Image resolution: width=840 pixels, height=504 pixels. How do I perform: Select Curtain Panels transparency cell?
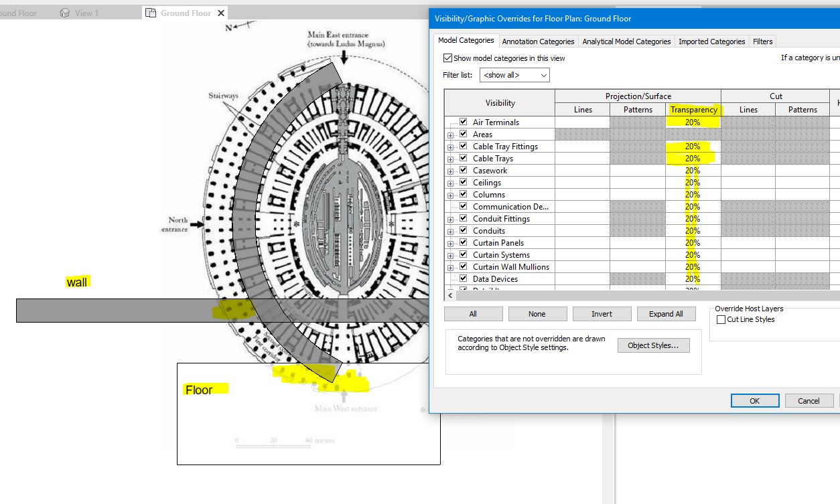point(693,243)
